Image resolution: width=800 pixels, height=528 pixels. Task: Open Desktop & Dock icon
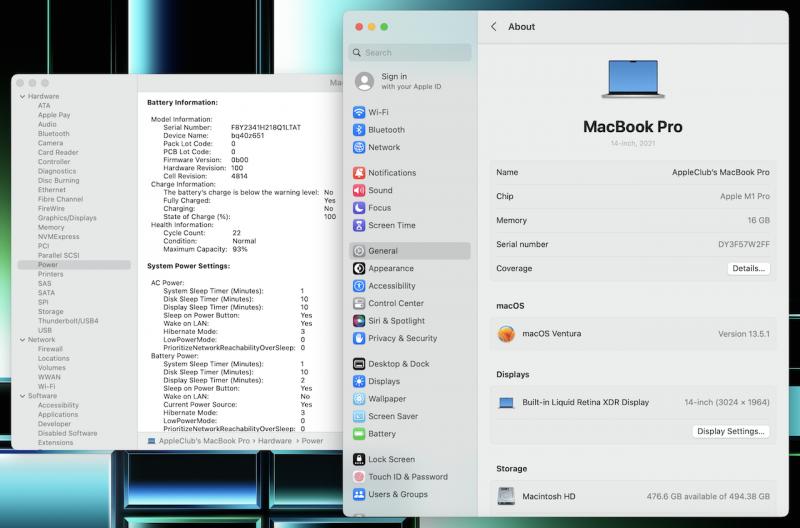coord(359,364)
